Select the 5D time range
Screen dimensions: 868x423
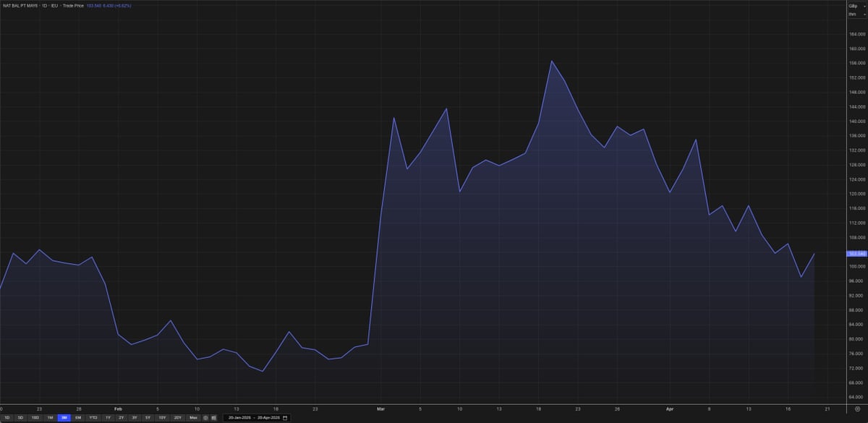pyautogui.click(x=20, y=417)
